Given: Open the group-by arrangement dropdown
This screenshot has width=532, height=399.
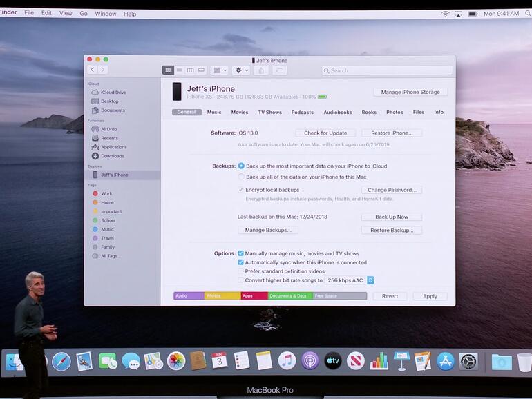Looking at the screenshot, I should (220, 70).
